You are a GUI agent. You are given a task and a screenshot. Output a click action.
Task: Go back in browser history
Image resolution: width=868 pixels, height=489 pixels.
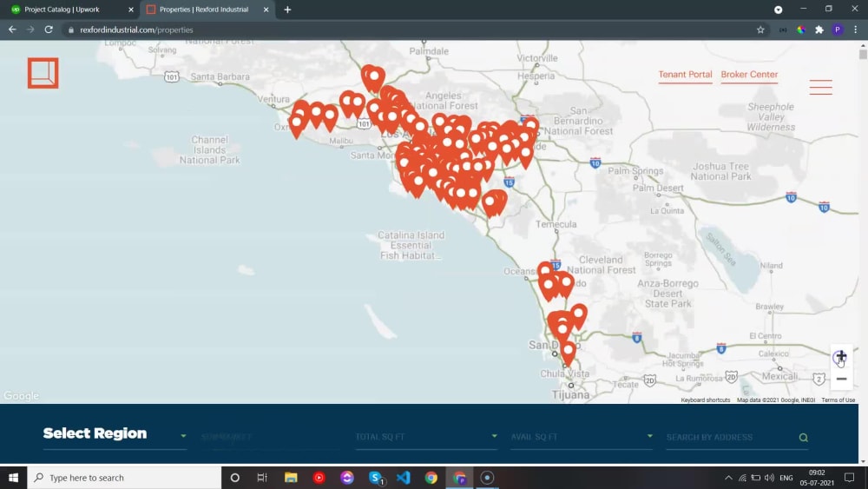(x=12, y=30)
